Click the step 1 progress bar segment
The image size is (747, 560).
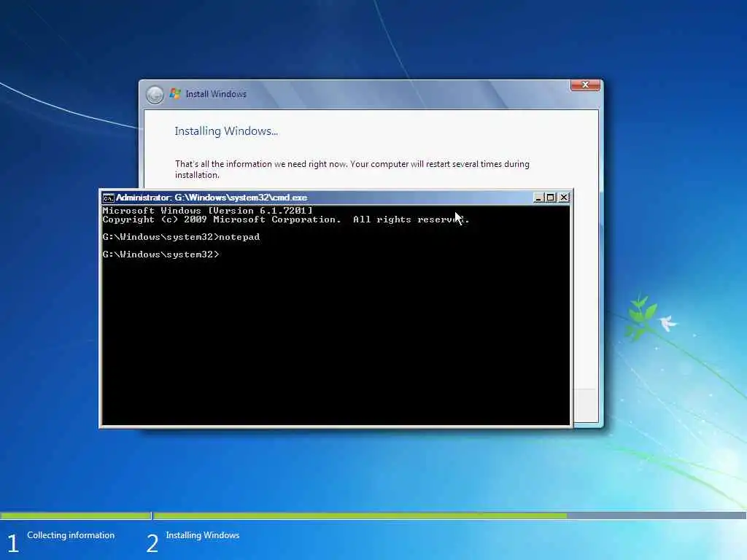click(x=75, y=516)
